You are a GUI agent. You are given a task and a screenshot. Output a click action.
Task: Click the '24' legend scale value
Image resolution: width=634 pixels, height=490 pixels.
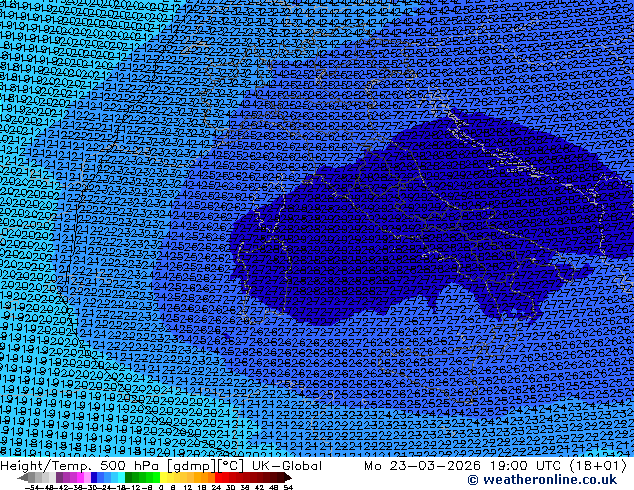(x=216, y=487)
